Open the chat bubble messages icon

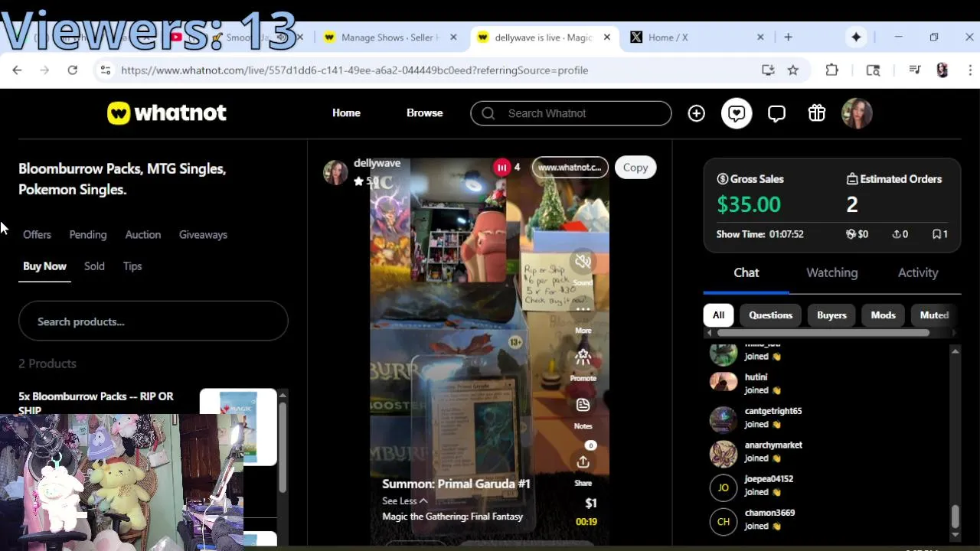point(776,114)
